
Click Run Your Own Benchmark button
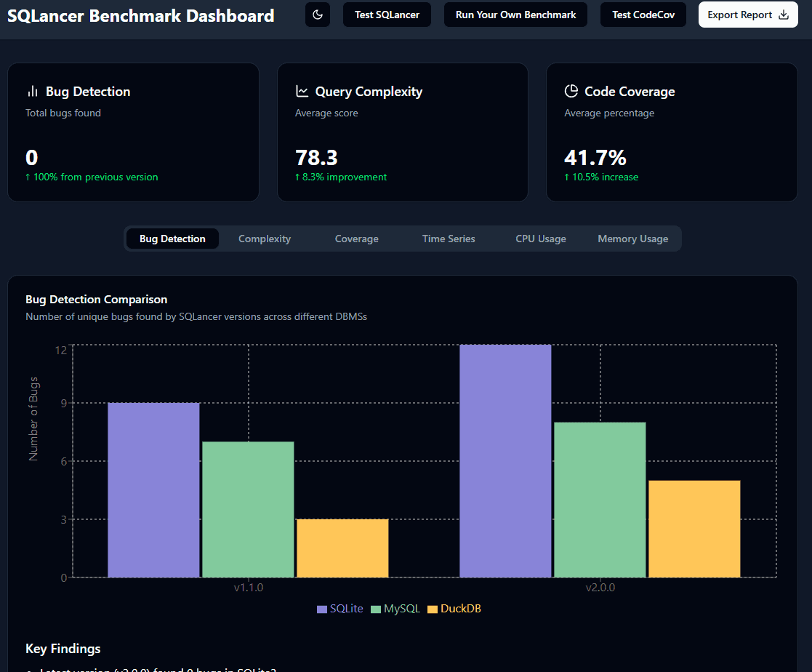[x=516, y=15]
